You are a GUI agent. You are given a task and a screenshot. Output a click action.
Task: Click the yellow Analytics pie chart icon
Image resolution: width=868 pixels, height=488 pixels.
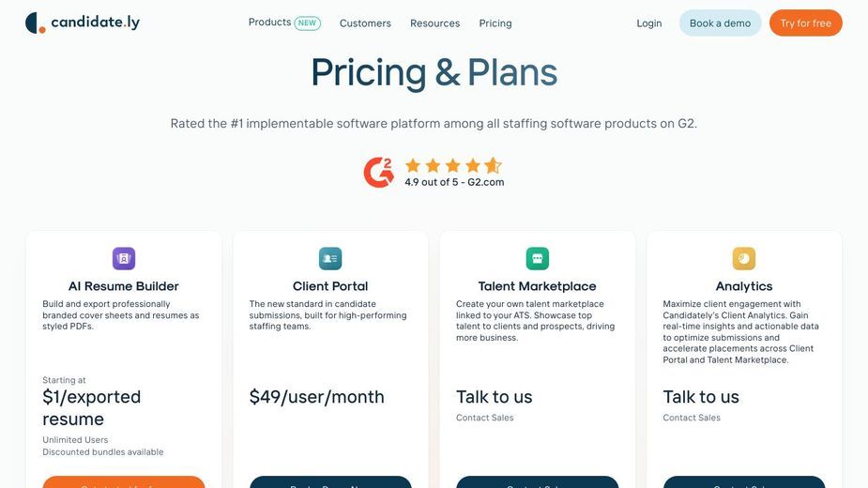click(744, 259)
